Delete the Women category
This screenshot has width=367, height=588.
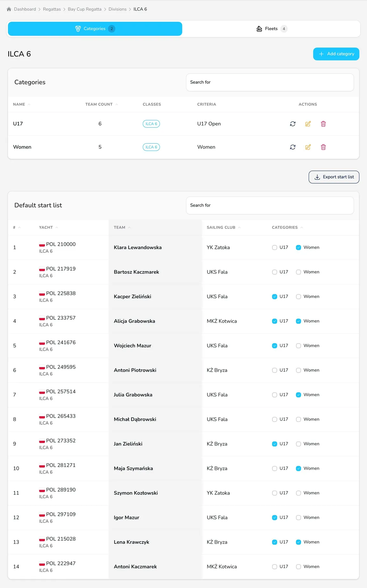click(x=323, y=147)
